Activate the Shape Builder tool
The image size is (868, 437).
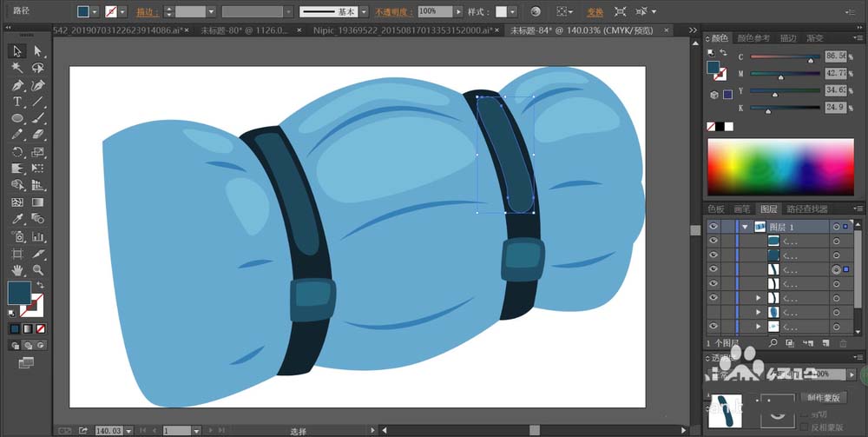click(17, 186)
